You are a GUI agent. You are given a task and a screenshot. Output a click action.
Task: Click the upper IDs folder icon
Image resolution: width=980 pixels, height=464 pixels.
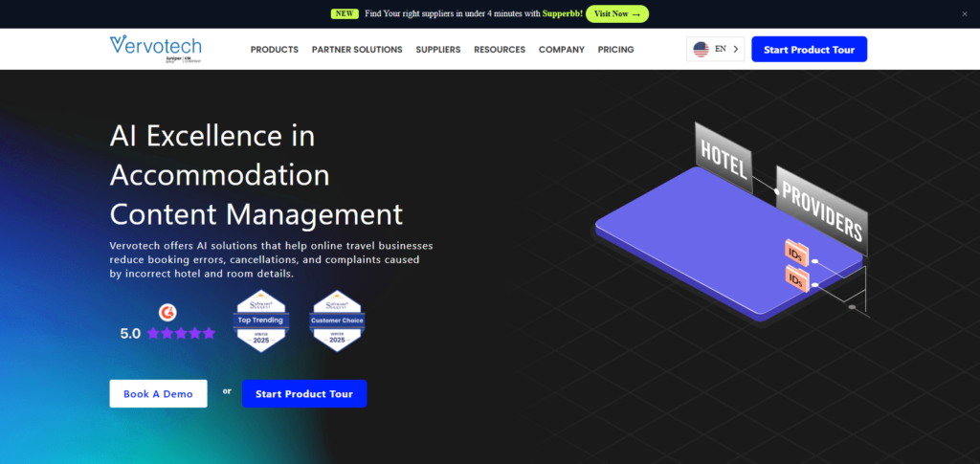pyautogui.click(x=796, y=253)
